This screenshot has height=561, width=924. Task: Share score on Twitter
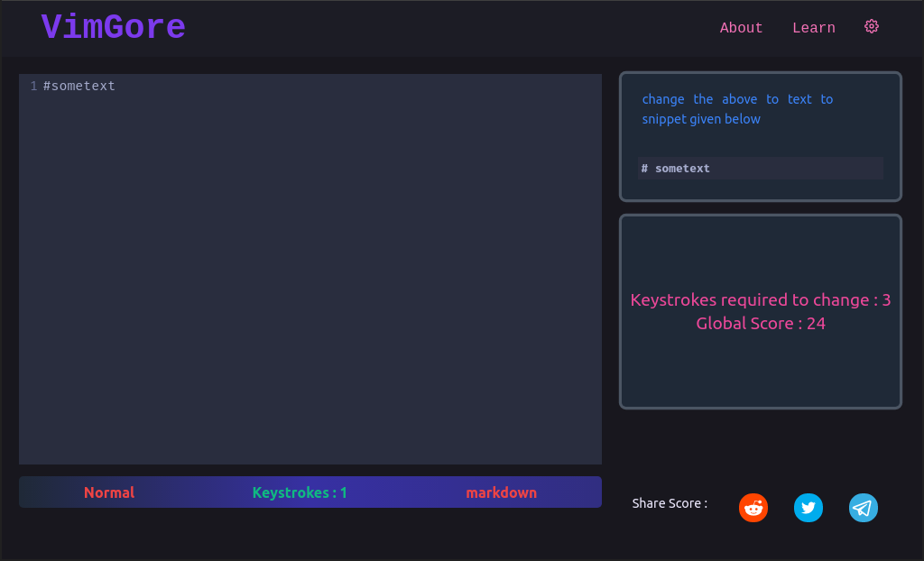808,508
